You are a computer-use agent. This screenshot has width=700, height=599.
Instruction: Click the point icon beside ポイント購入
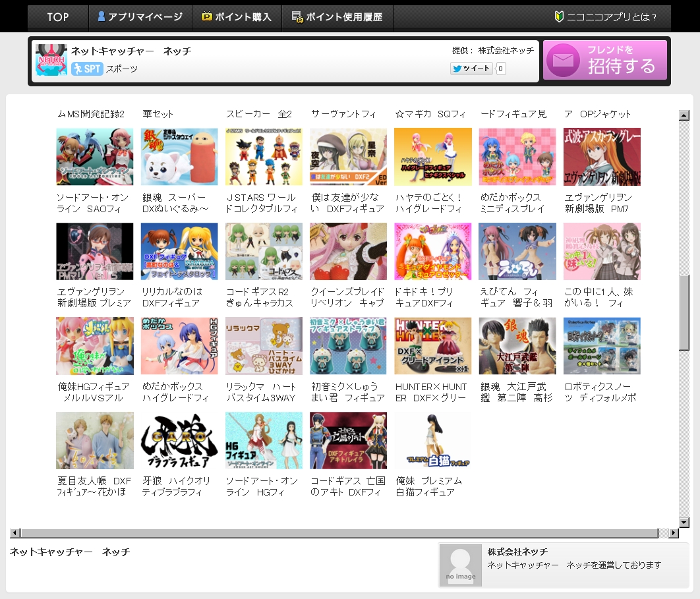tap(206, 16)
